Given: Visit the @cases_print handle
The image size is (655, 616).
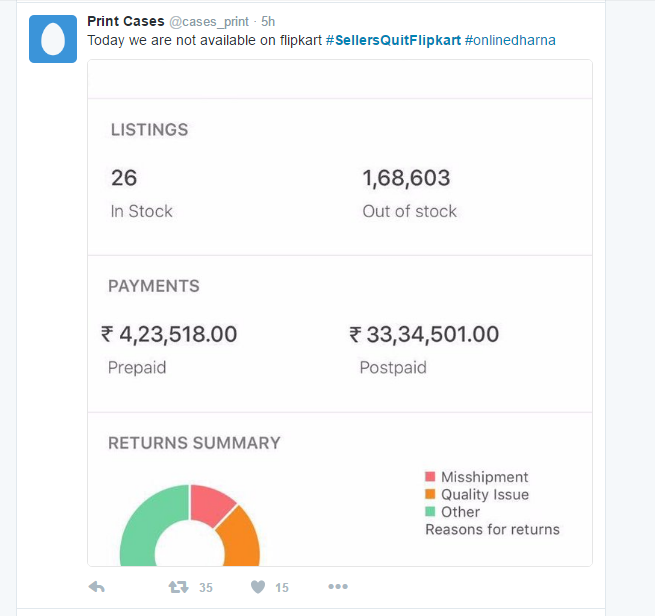Looking at the screenshot, I should [209, 22].
